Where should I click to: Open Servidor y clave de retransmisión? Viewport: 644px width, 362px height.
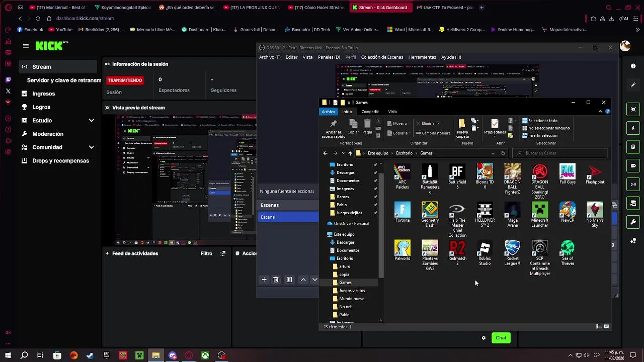click(64, 80)
